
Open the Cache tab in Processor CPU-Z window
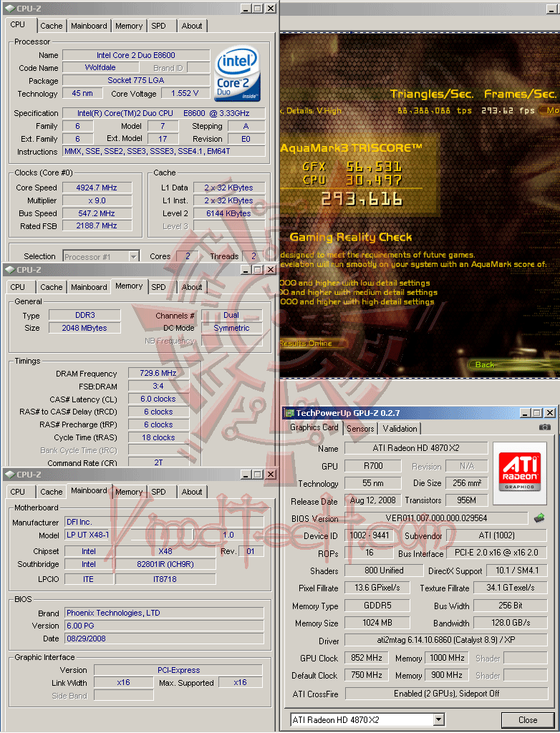click(x=52, y=26)
